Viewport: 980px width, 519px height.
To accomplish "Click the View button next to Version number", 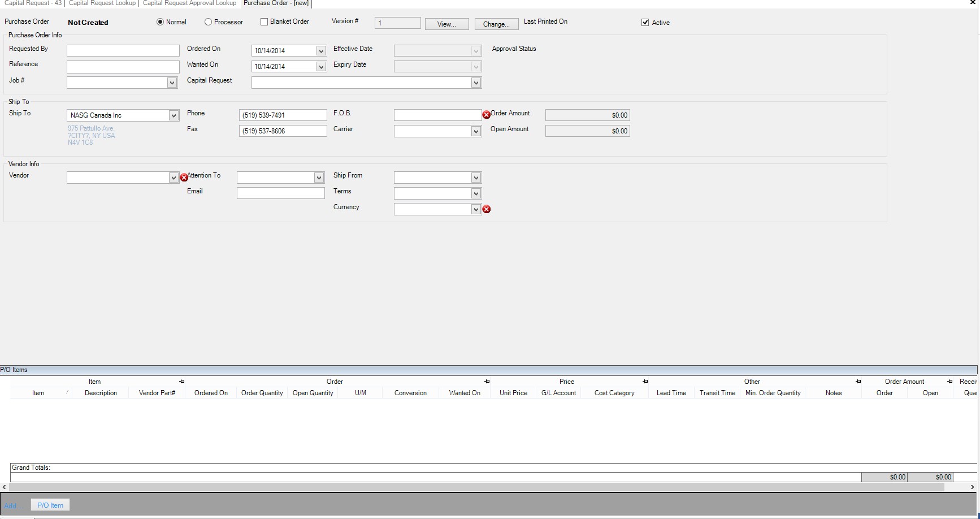I will pyautogui.click(x=446, y=24).
